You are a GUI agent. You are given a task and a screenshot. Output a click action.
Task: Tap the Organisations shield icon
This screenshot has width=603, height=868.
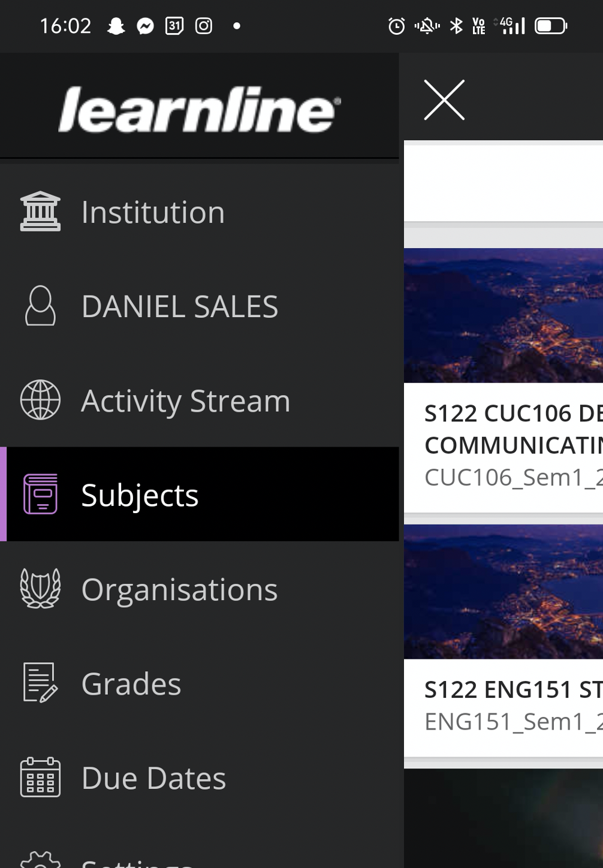[x=40, y=589]
